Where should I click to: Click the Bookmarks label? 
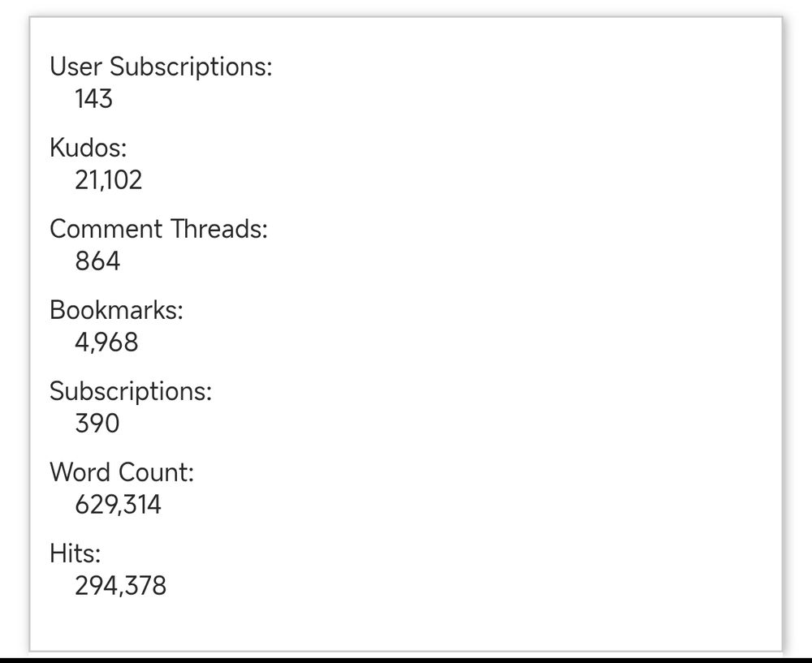click(x=116, y=310)
